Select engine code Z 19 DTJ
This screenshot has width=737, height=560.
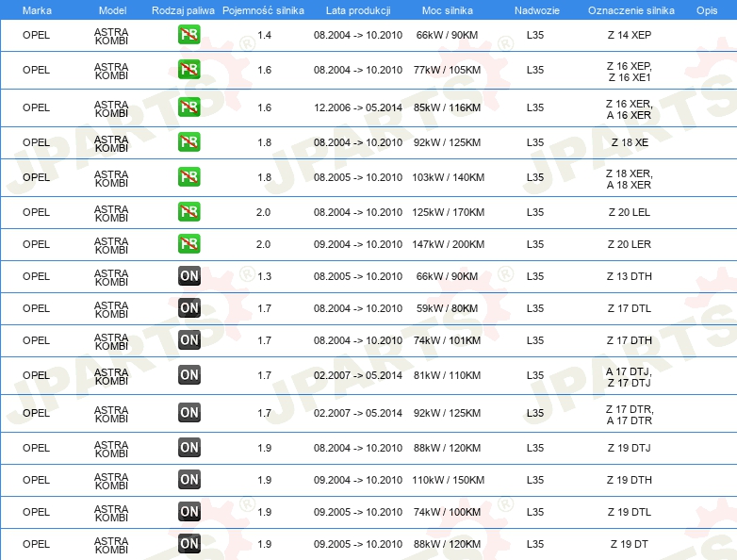[x=630, y=448]
